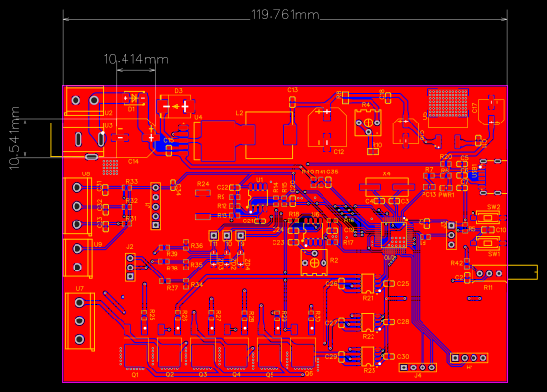Click the SW1 switch component
This screenshot has height=392, width=547.
pyautogui.click(x=488, y=243)
